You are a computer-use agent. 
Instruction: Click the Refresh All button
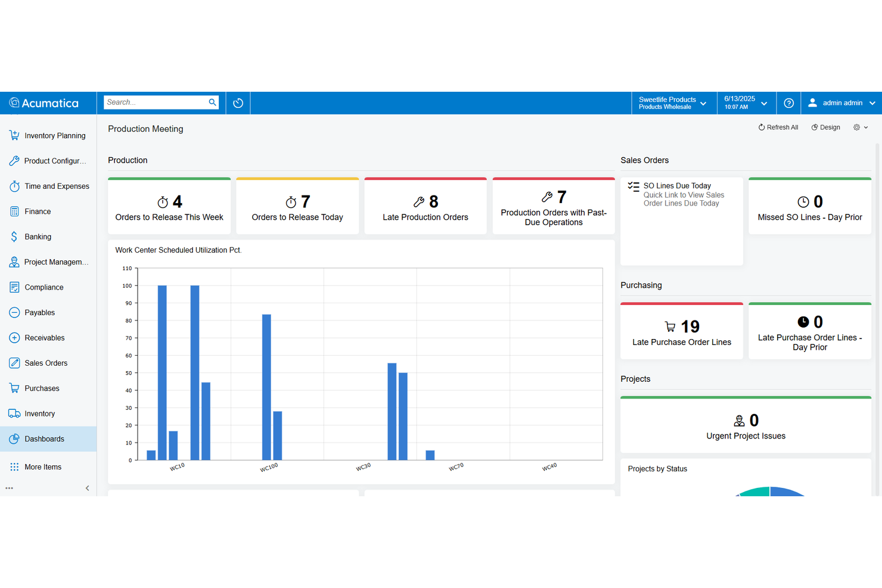[778, 127]
